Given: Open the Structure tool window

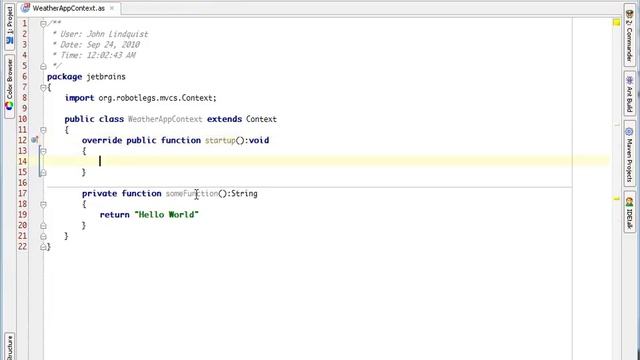Looking at the screenshot, I should point(9,347).
